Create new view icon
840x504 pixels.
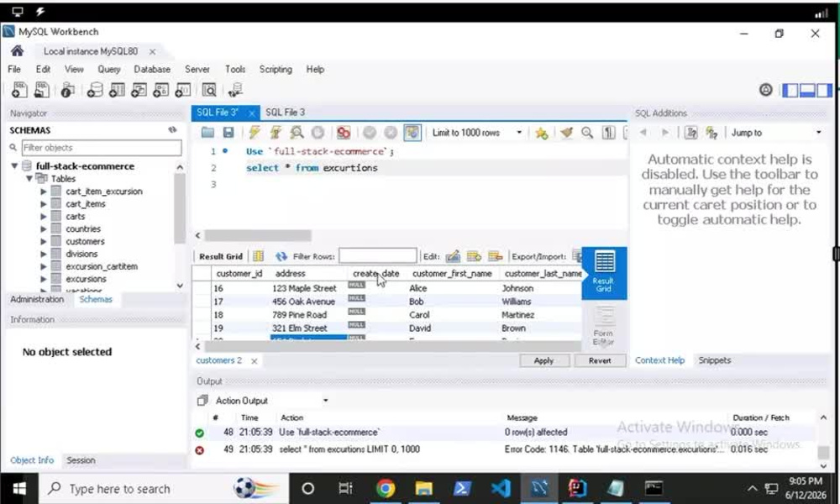(139, 90)
